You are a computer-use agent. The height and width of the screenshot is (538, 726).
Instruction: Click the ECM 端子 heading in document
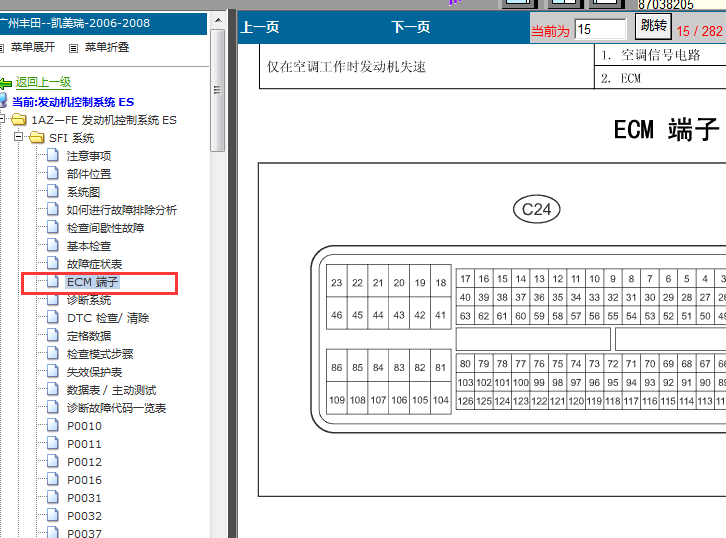[666, 129]
